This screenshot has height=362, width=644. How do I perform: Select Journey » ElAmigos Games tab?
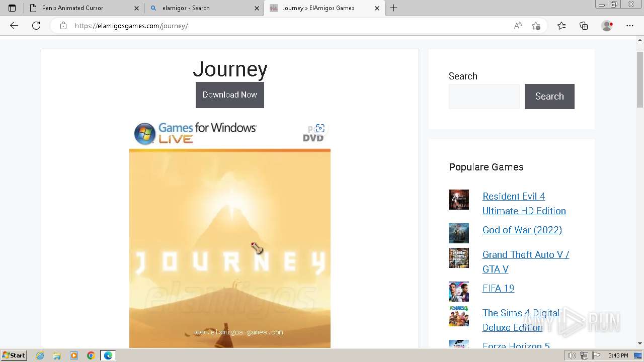pos(324,8)
